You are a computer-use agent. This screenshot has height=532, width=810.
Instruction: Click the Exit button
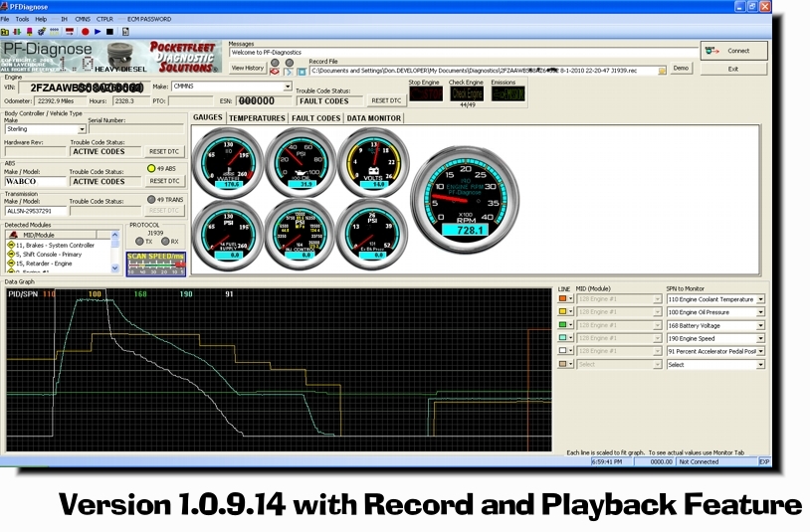(x=734, y=70)
